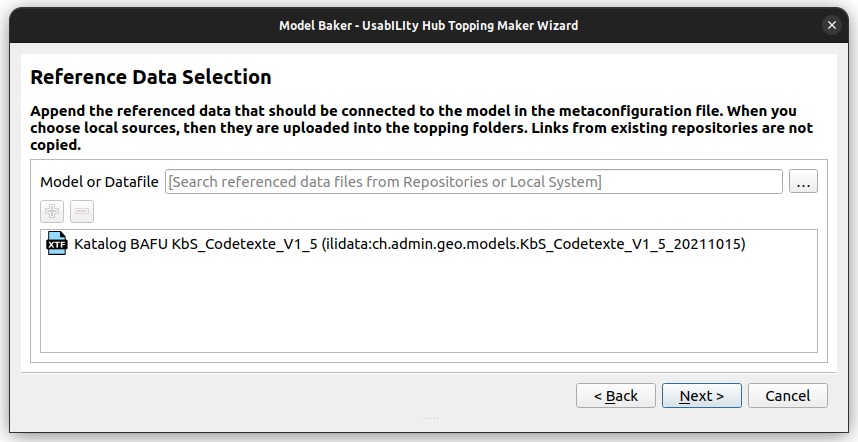Focus the Model or Datafile search field
This screenshot has width=858, height=442.
click(x=474, y=182)
